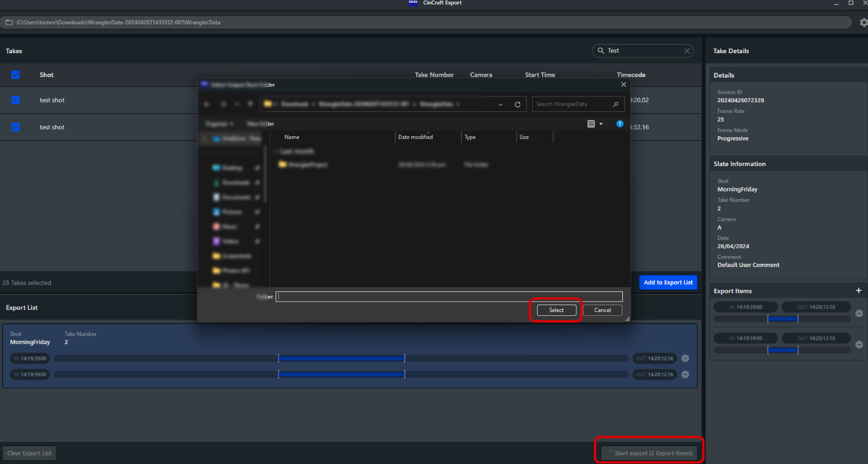Collapse the Last month group in file list
The height and width of the screenshot is (464, 868).
click(x=276, y=151)
